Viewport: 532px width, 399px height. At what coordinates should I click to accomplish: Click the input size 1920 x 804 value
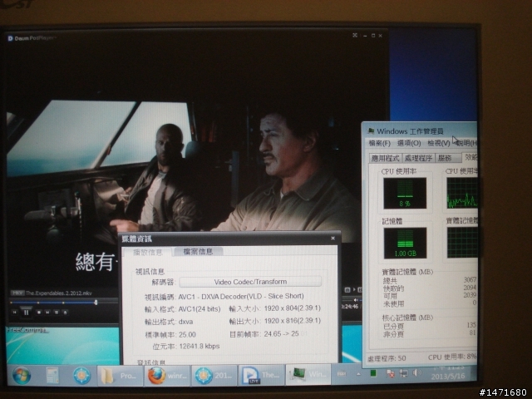[292, 308]
